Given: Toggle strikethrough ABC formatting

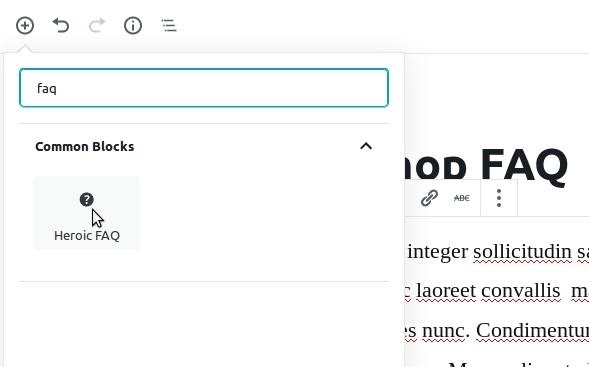Looking at the screenshot, I should pos(462,198).
